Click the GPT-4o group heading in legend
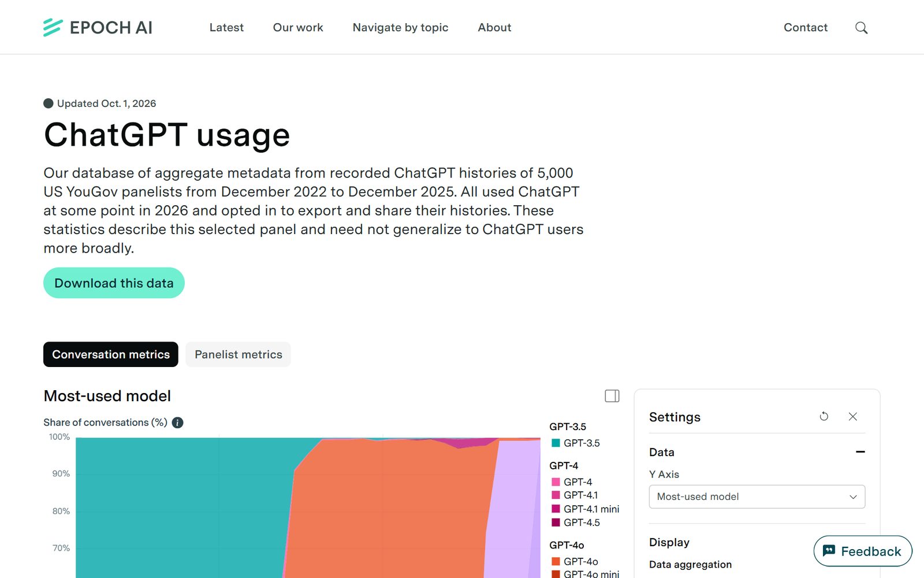Viewport: 924px width, 578px height. tap(567, 545)
